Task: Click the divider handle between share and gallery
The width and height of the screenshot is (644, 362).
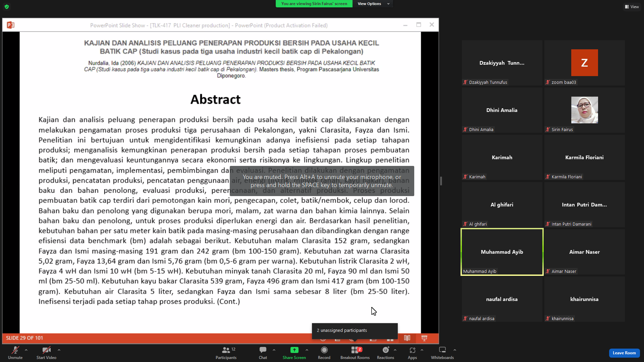Action: (x=441, y=181)
